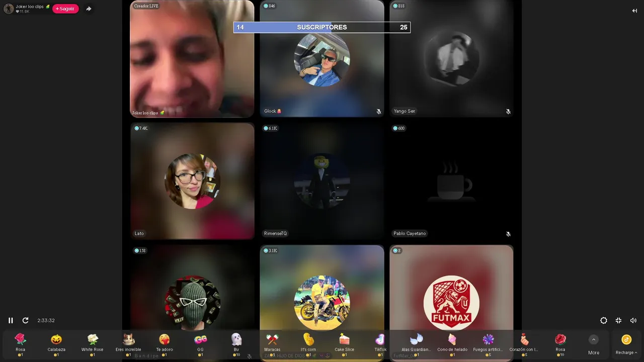Send the Bu ghost gift
The height and width of the screenshot is (362, 644).
tap(236, 345)
